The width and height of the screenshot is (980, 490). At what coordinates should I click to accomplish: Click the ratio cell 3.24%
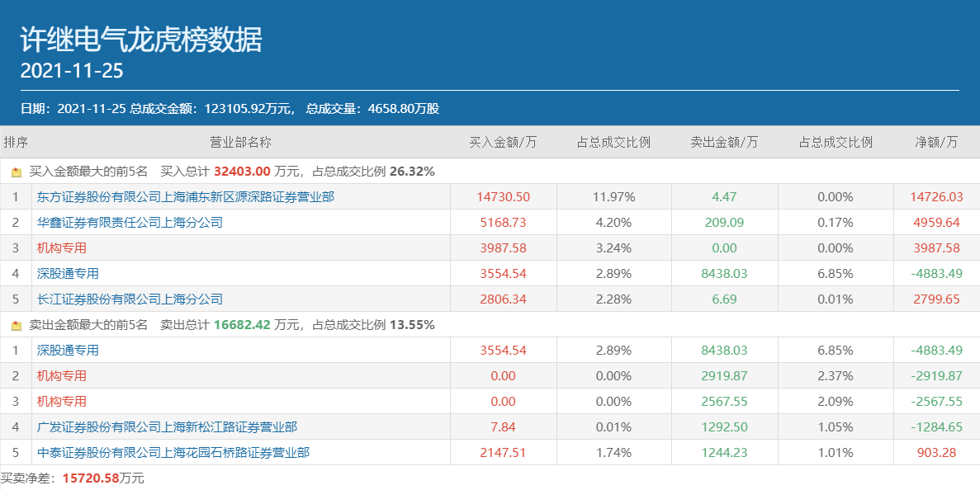[613, 247]
